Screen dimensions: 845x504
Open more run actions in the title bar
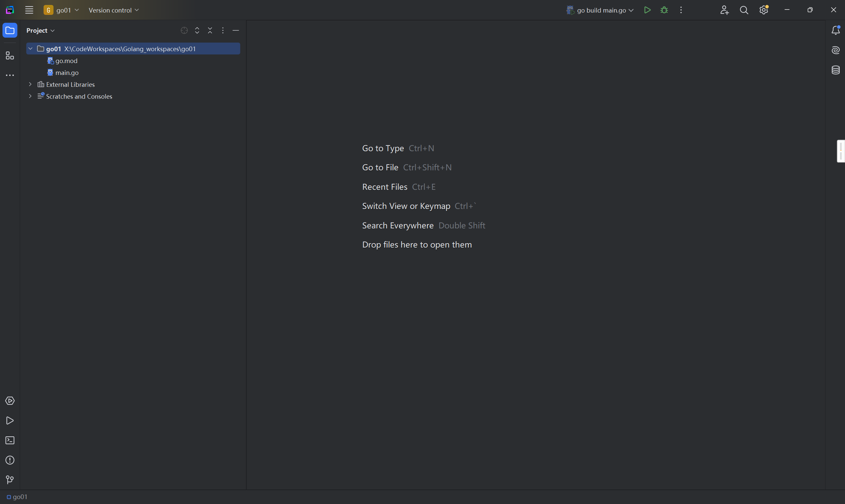pos(681,10)
